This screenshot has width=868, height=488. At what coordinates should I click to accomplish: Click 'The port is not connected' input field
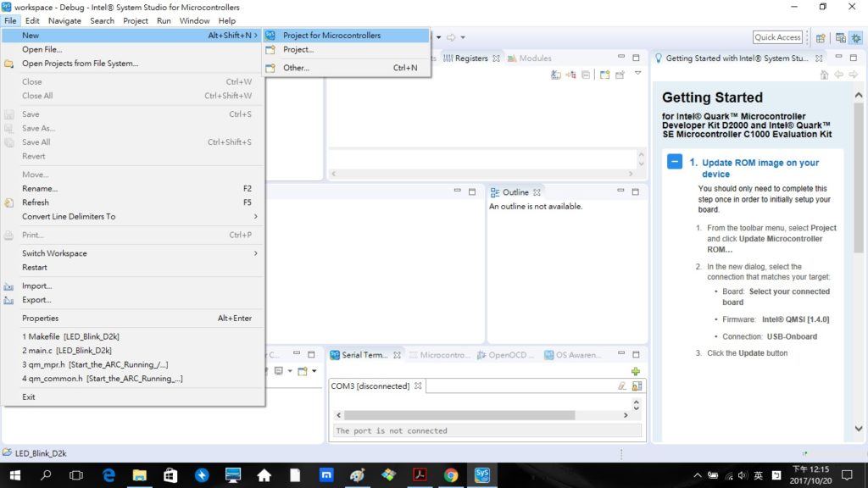coord(487,430)
